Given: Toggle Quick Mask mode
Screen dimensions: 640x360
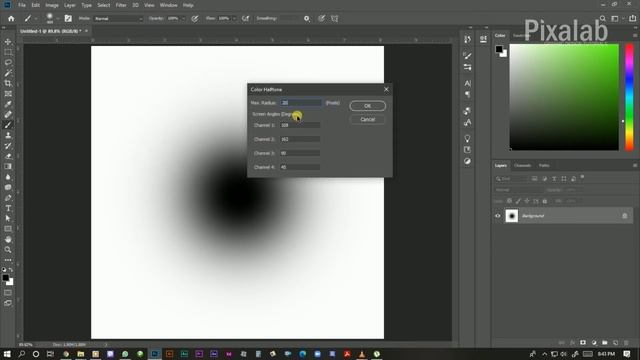Looking at the screenshot, I should click(8, 293).
